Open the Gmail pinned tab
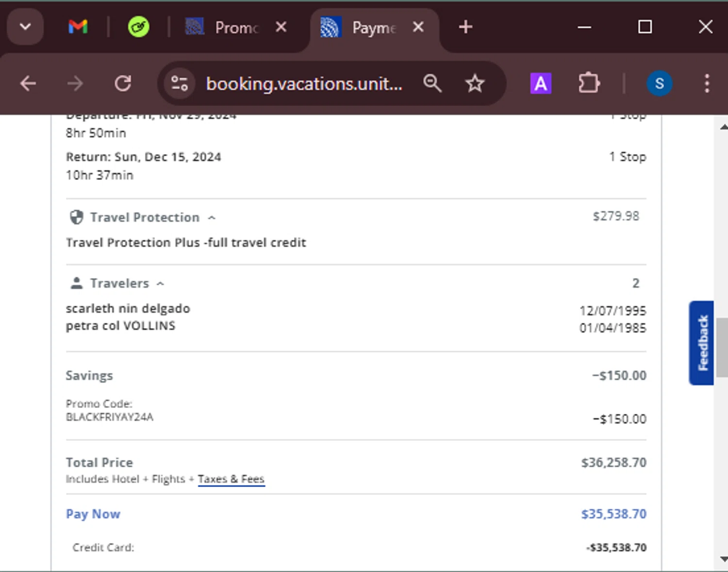 pyautogui.click(x=78, y=27)
